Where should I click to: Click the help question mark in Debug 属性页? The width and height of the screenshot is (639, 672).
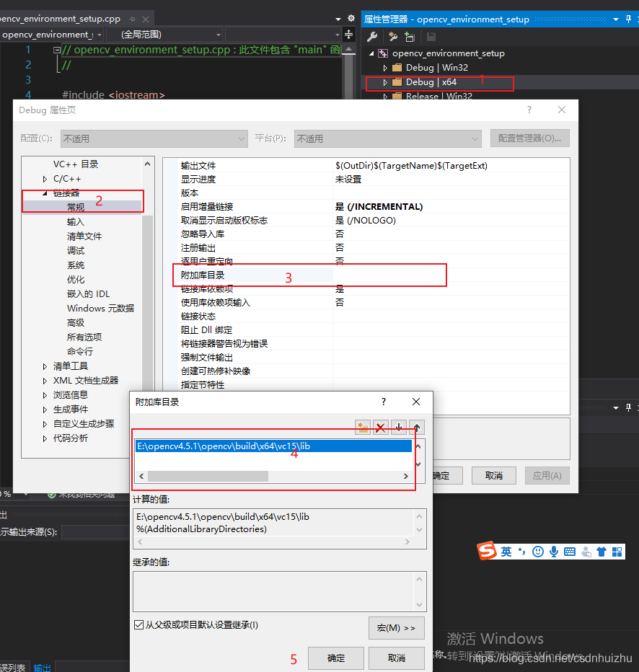(529, 110)
